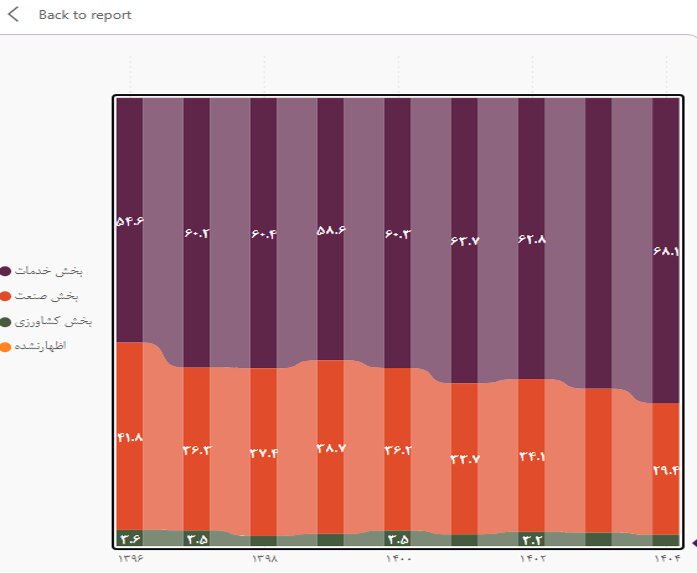Select the بخش صنعت red legend swatch
The image size is (697, 573).
5,297
